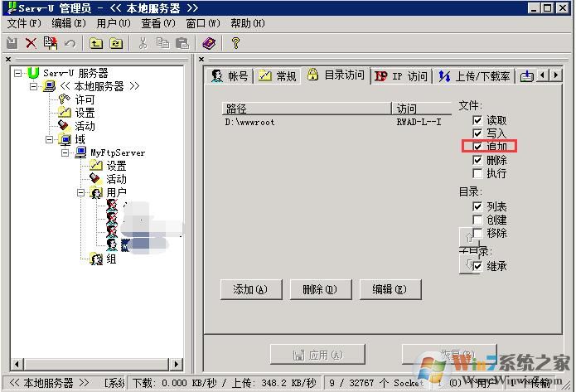The width and height of the screenshot is (576, 392).
Task: Toggle the 删除 file delete checkbox
Action: pyautogui.click(x=477, y=160)
